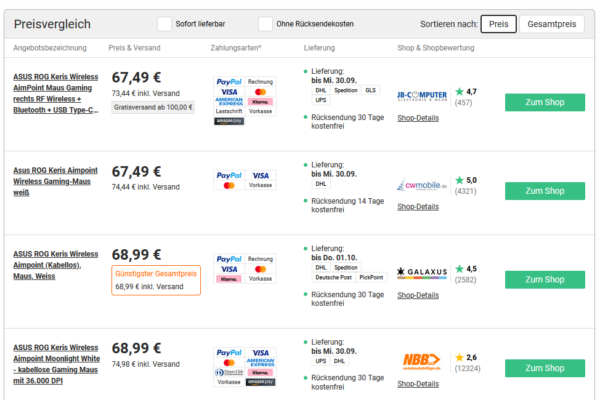Click the Galaxus shop logo

click(422, 273)
